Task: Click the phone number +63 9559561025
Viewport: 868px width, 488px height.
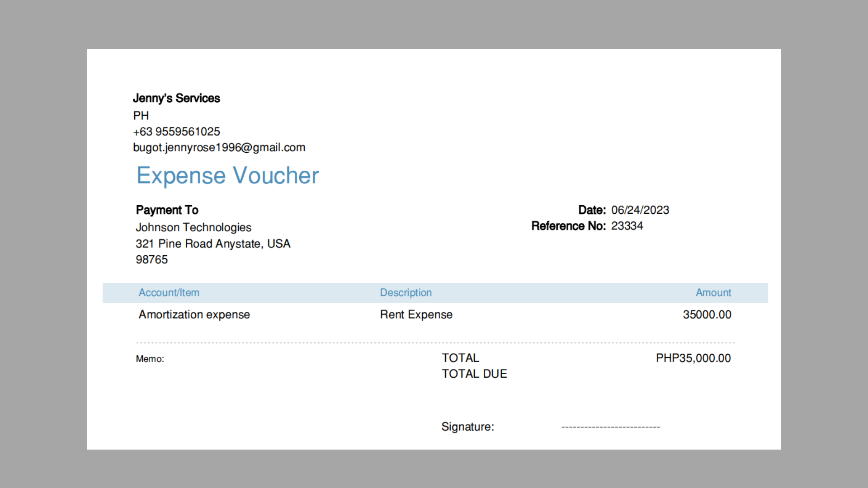Action: click(x=176, y=131)
